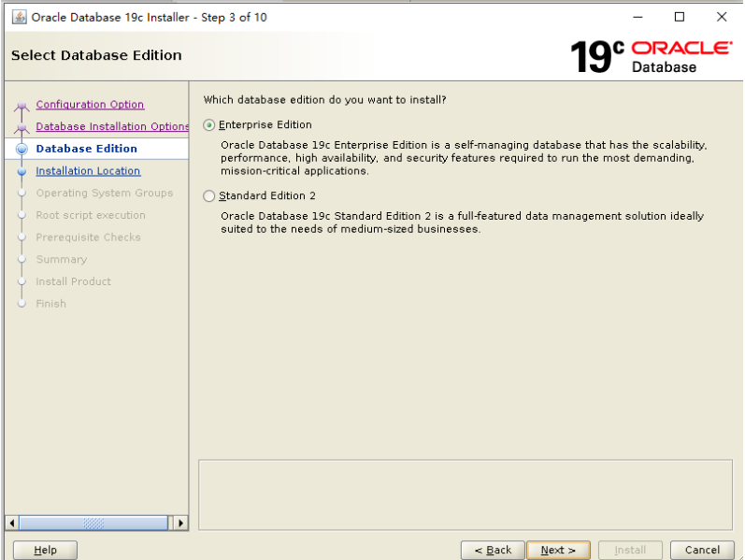Go to Database Installation Options step
Screen dimensions: 745x560
tap(112, 126)
